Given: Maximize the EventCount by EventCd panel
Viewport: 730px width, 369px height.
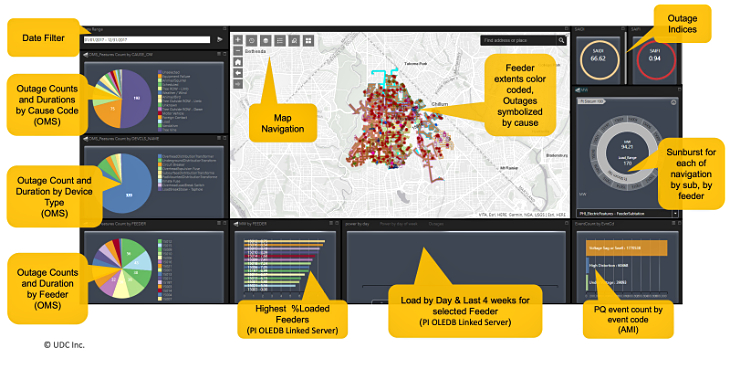Looking at the screenshot, I should (x=679, y=224).
